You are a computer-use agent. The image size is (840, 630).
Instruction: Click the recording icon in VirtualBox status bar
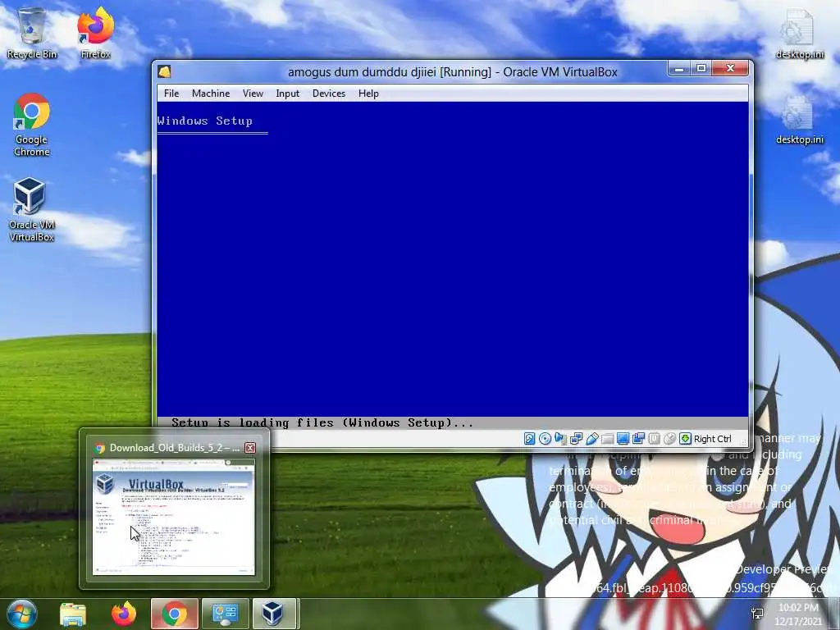(x=638, y=439)
